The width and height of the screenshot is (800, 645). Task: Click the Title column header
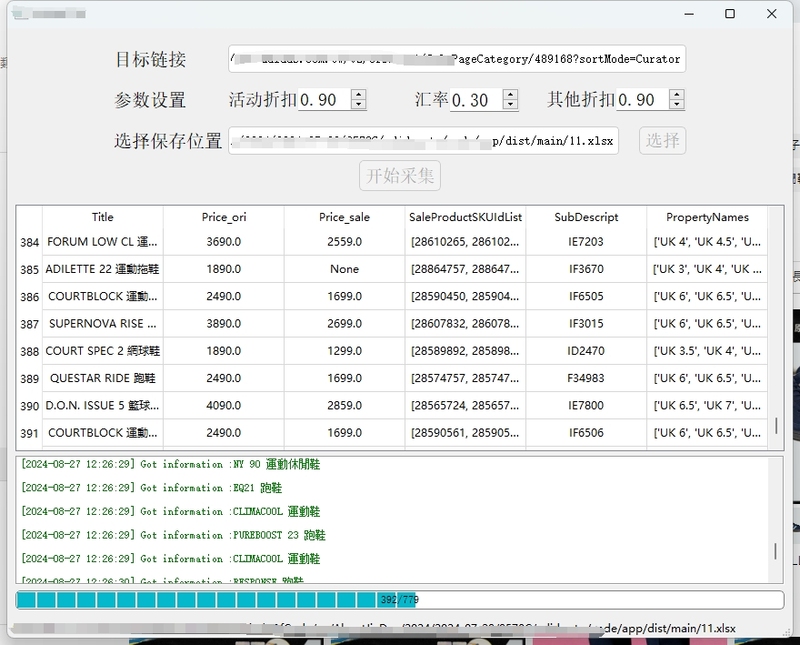point(103,217)
